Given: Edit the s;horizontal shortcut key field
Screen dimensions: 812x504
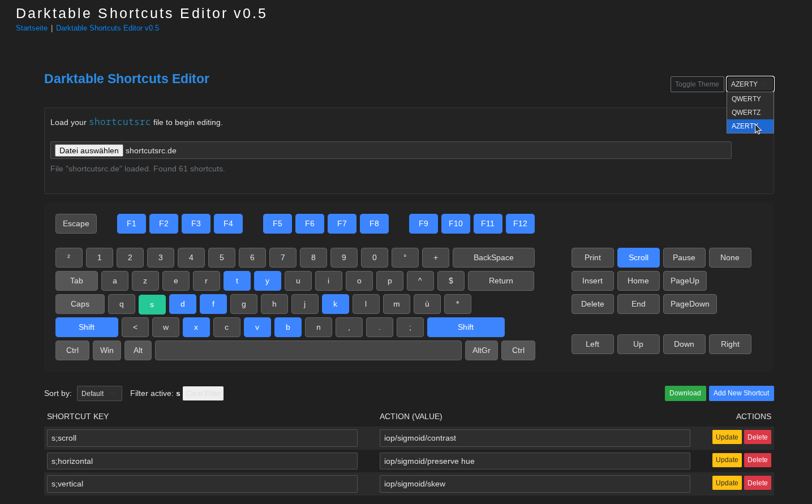Looking at the screenshot, I should point(202,461).
